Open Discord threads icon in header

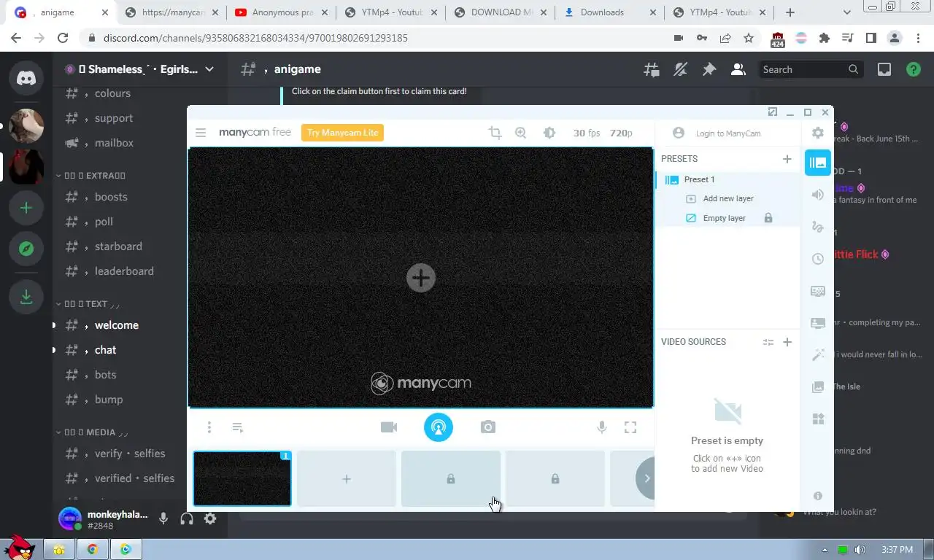(x=652, y=69)
